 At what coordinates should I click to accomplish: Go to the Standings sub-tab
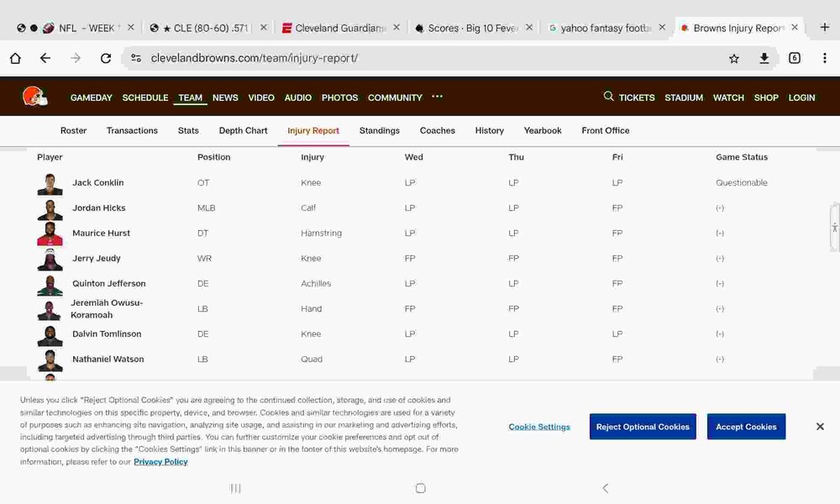click(x=380, y=130)
